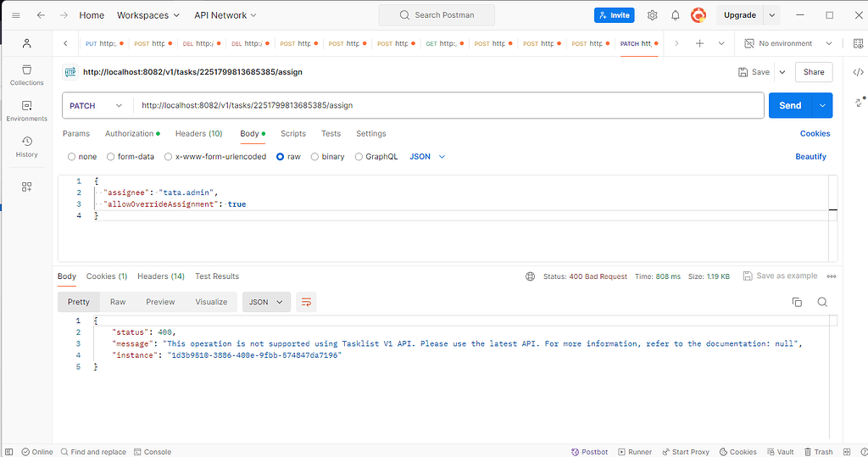Open the network globe icon near Status
This screenshot has height=457, width=868.
pyautogui.click(x=531, y=276)
